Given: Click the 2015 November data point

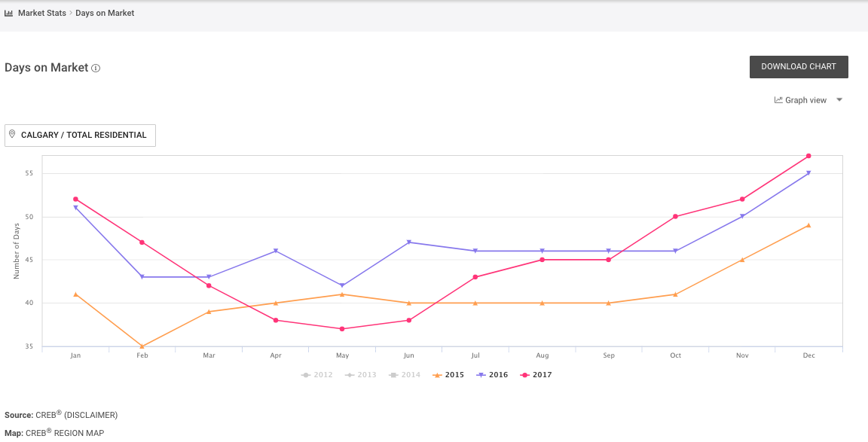Looking at the screenshot, I should (x=742, y=260).
